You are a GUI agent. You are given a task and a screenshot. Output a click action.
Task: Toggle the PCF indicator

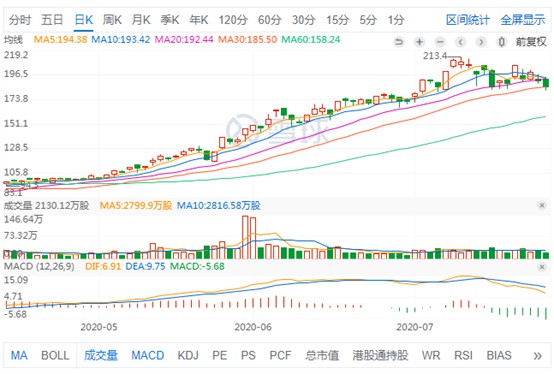tap(280, 355)
